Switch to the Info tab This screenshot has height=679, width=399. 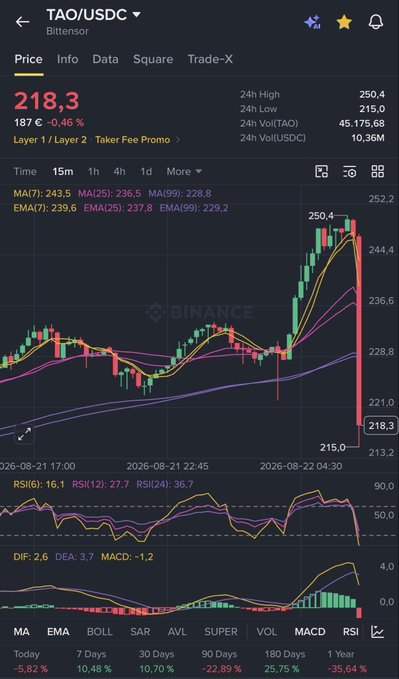[68, 59]
